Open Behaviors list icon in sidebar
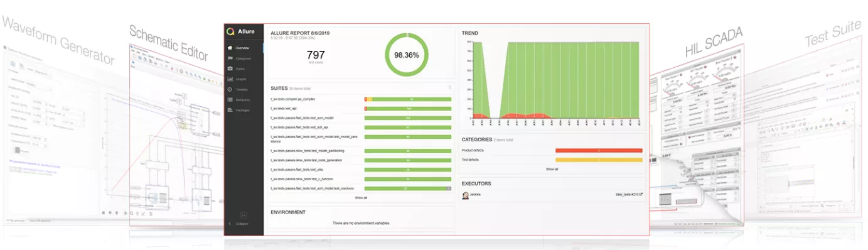868x250 pixels. click(230, 100)
